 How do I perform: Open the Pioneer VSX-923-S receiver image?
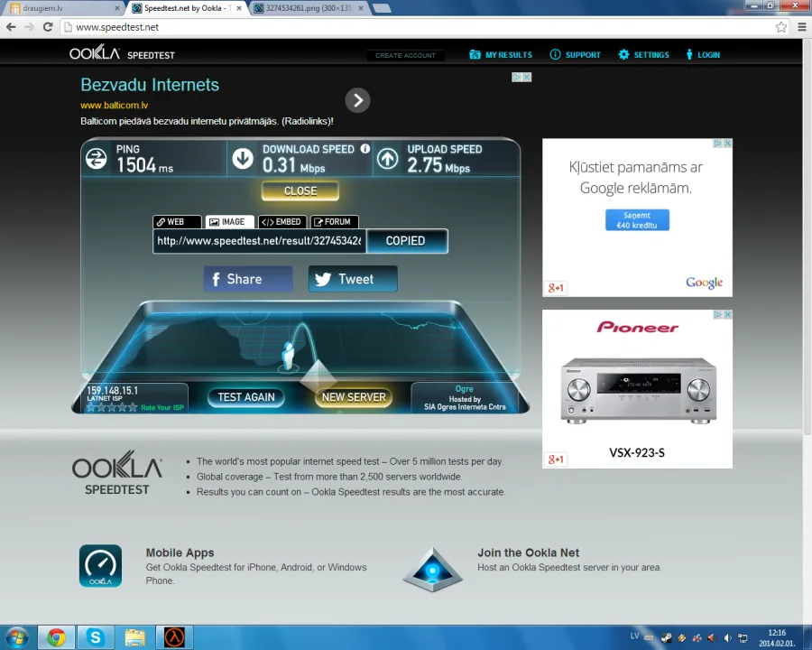click(638, 390)
